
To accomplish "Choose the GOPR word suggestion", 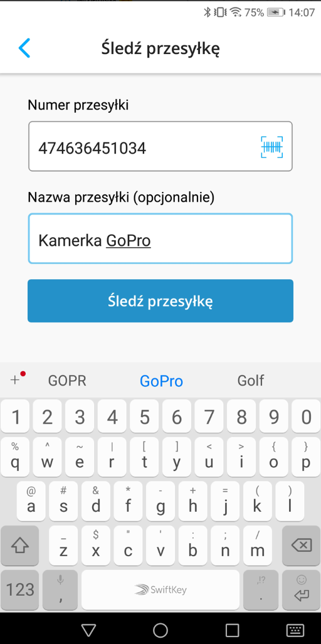I will pos(67,381).
